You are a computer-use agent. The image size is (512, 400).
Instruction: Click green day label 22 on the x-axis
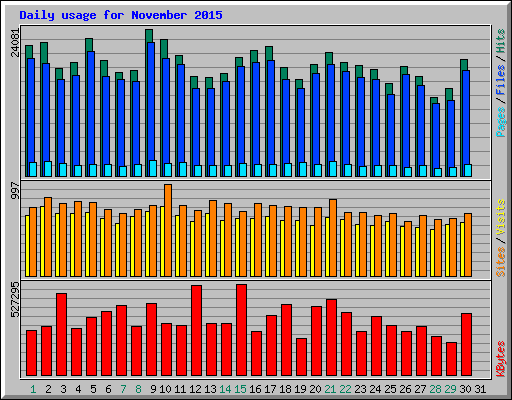[x=345, y=389]
